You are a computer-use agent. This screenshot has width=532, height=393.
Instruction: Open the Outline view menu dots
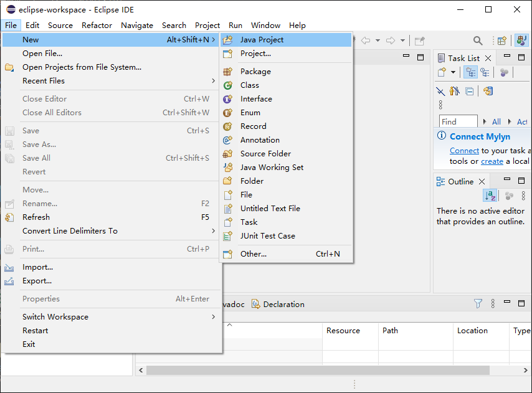(523, 196)
